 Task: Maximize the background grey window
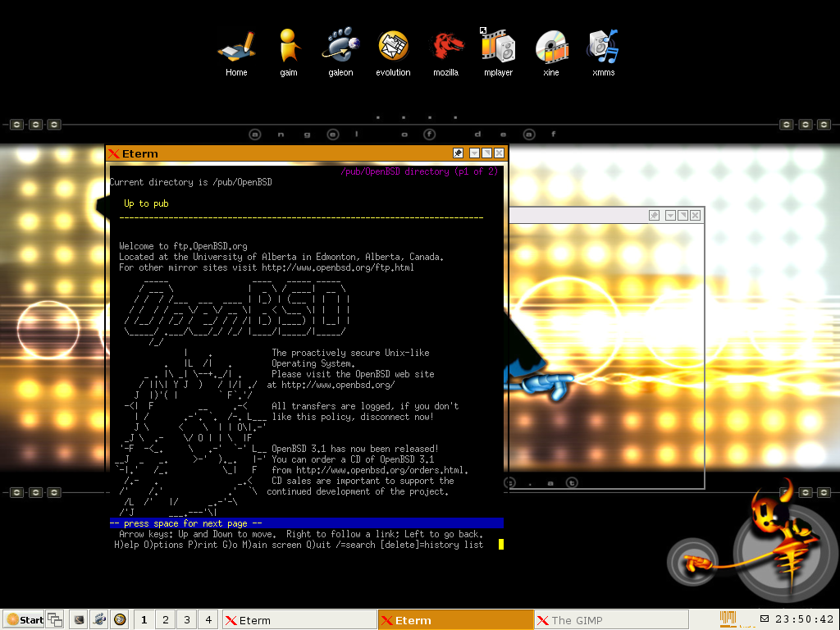tap(682, 216)
